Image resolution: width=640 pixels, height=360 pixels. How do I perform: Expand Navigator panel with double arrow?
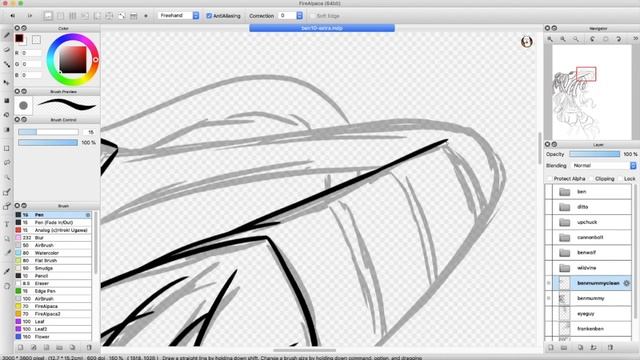(636, 38)
